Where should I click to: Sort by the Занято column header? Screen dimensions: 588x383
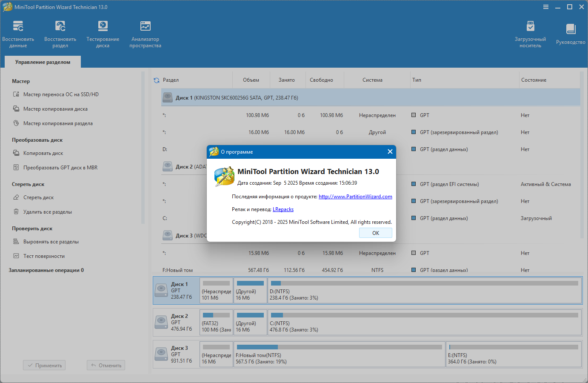click(287, 80)
